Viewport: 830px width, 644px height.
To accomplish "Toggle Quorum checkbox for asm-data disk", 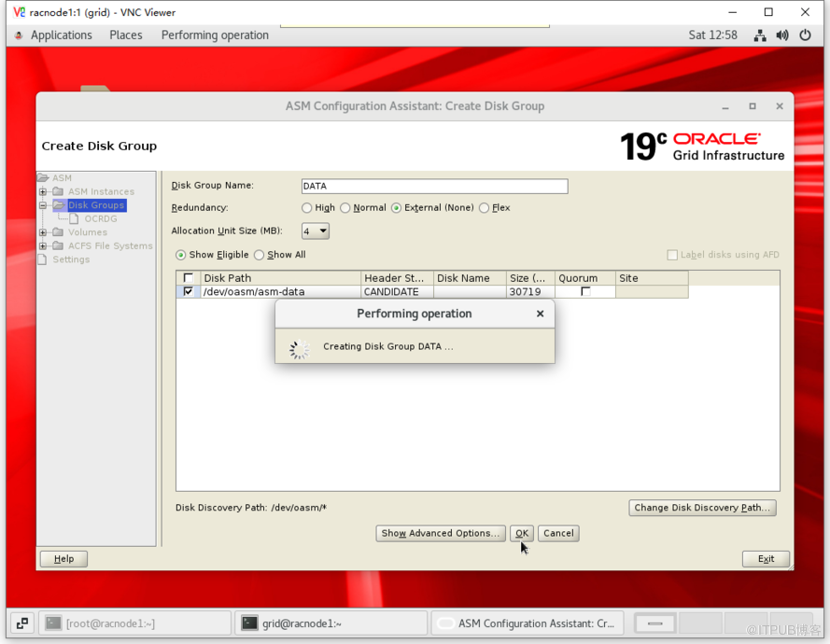I will pos(585,291).
